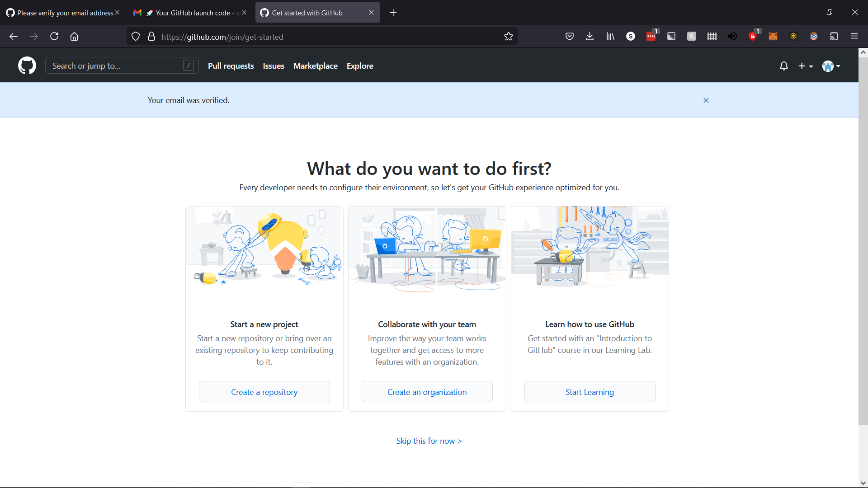The image size is (868, 488).
Task: Select the 'Issues' tab in navigation
Action: pos(273,66)
